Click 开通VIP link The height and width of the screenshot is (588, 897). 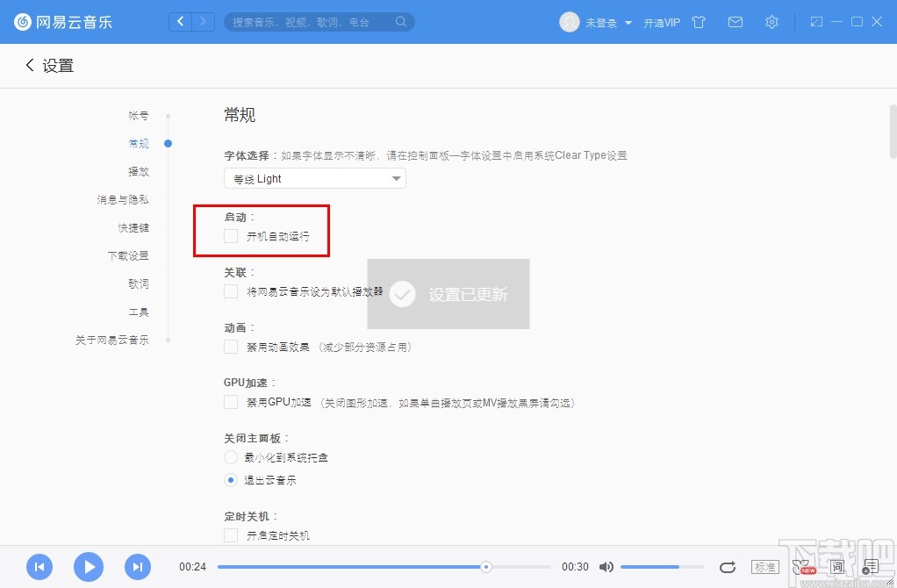(x=661, y=23)
